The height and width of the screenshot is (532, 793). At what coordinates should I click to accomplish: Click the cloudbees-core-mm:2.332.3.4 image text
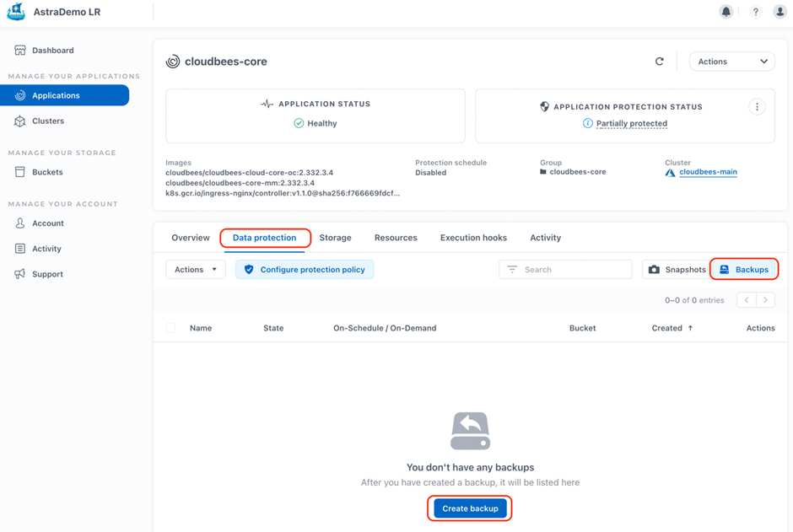240,183
